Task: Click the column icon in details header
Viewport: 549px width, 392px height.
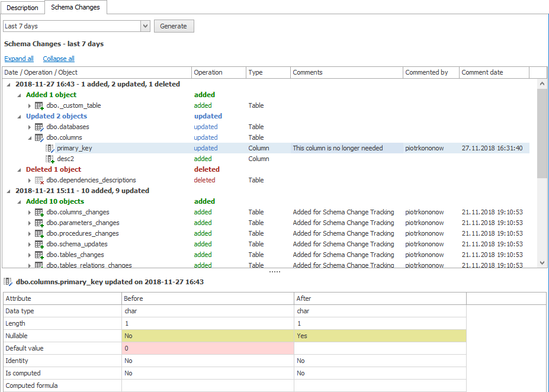Action: pyautogui.click(x=8, y=282)
